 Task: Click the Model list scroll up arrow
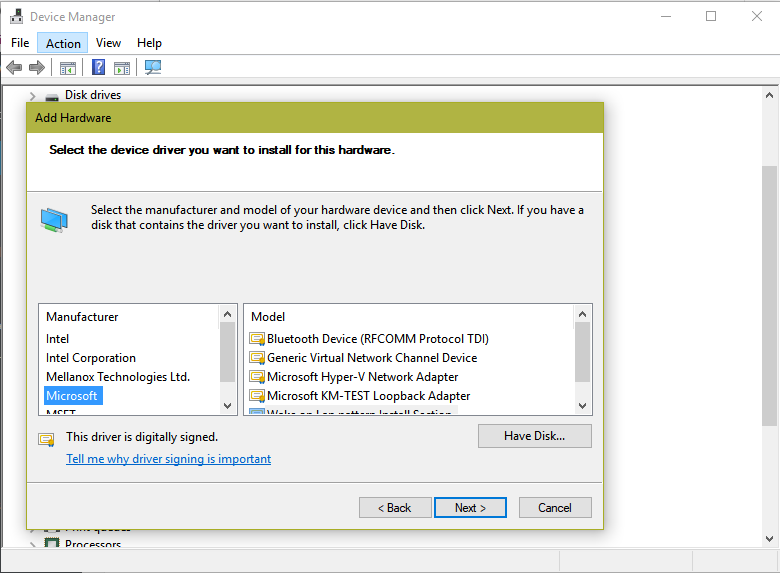pos(583,314)
